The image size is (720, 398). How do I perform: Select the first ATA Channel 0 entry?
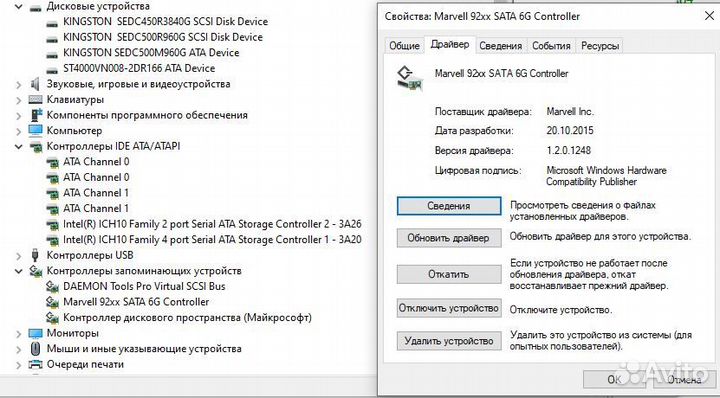pyautogui.click(x=96, y=162)
